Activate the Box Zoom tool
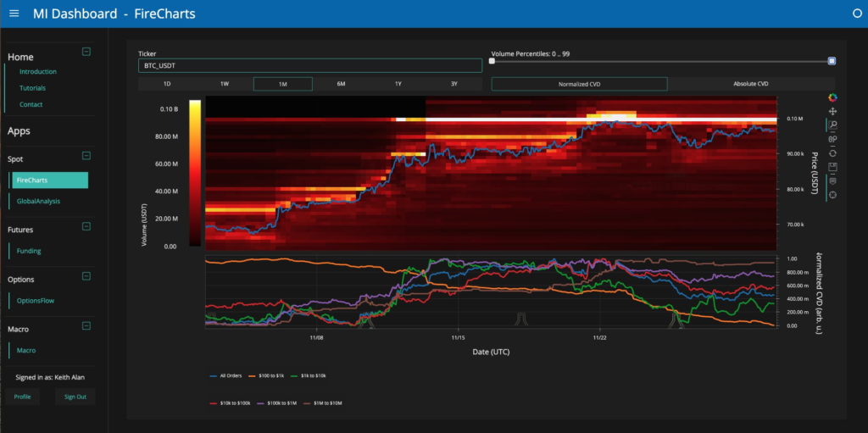868x433 pixels. pos(832,125)
